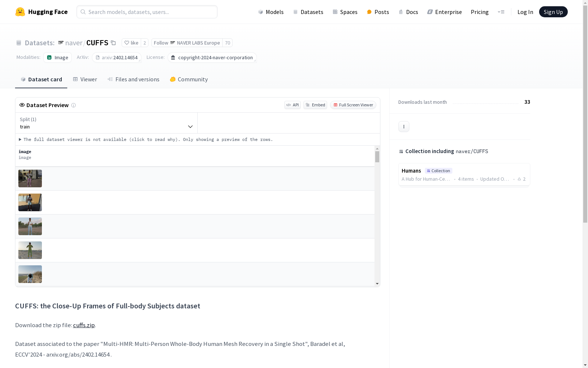Image resolution: width=588 pixels, height=368 pixels.
Task: Follow NAVER LABS Europe
Action: tap(187, 43)
